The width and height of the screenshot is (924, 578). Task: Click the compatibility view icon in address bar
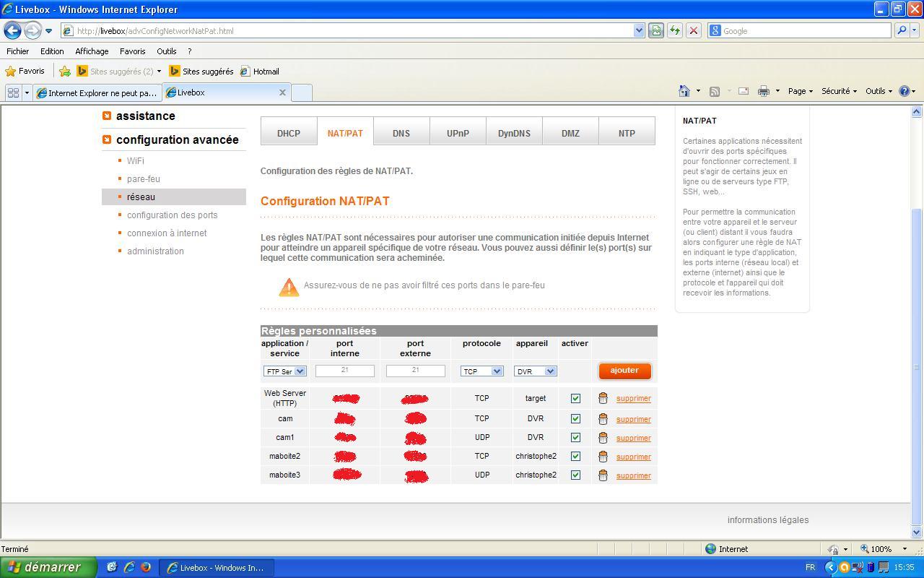click(656, 31)
